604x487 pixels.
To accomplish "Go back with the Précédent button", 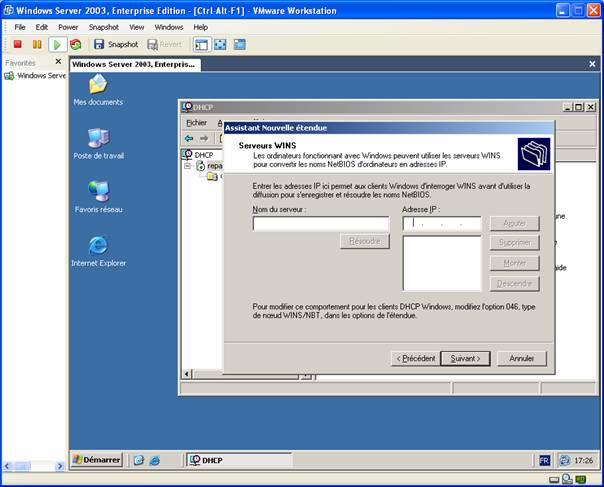I will click(x=416, y=358).
